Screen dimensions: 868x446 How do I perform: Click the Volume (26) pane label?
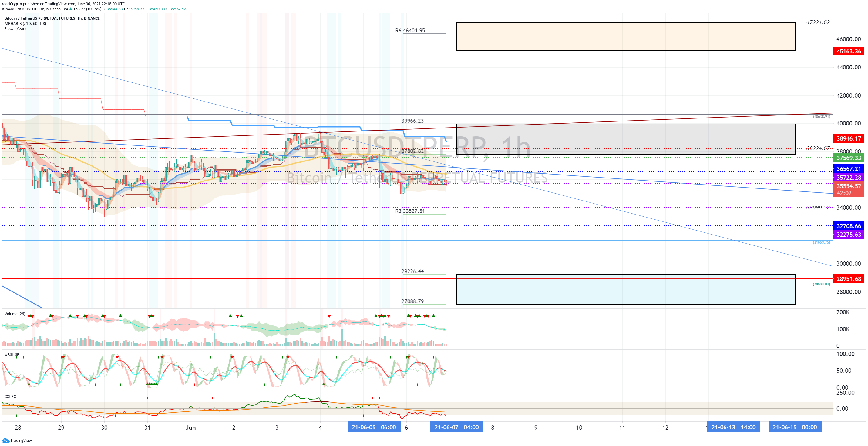pos(15,314)
